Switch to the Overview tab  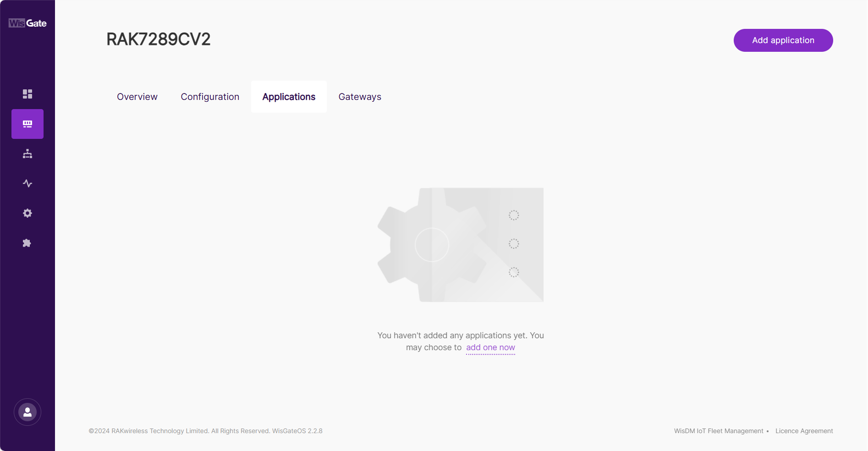coord(137,97)
